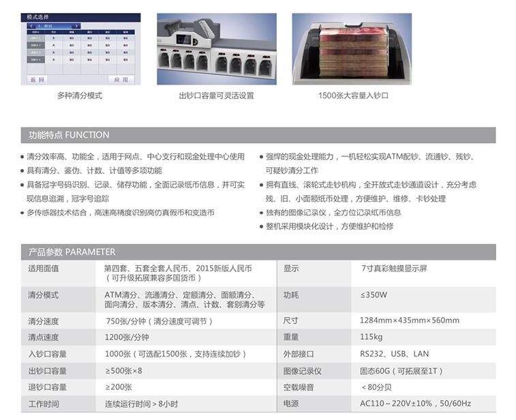Viewport: 516px width, 420px height.
Task: Select the 清分模式 parameter row label
Action: click(x=43, y=295)
